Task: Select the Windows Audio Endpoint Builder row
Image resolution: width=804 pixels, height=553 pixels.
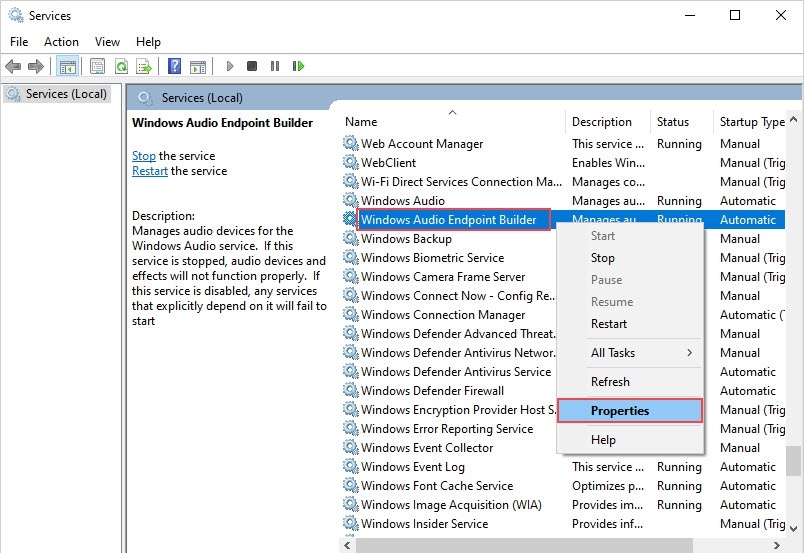Action: (x=564, y=220)
